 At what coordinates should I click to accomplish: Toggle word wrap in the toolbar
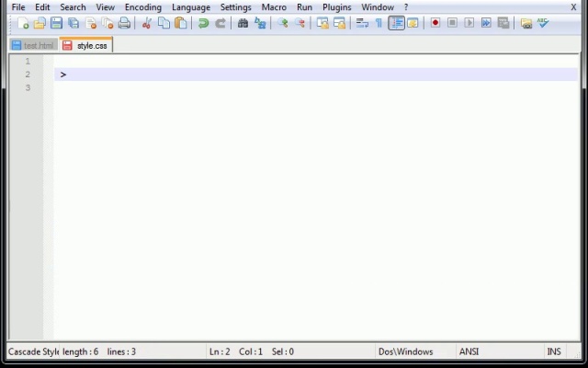pos(362,23)
